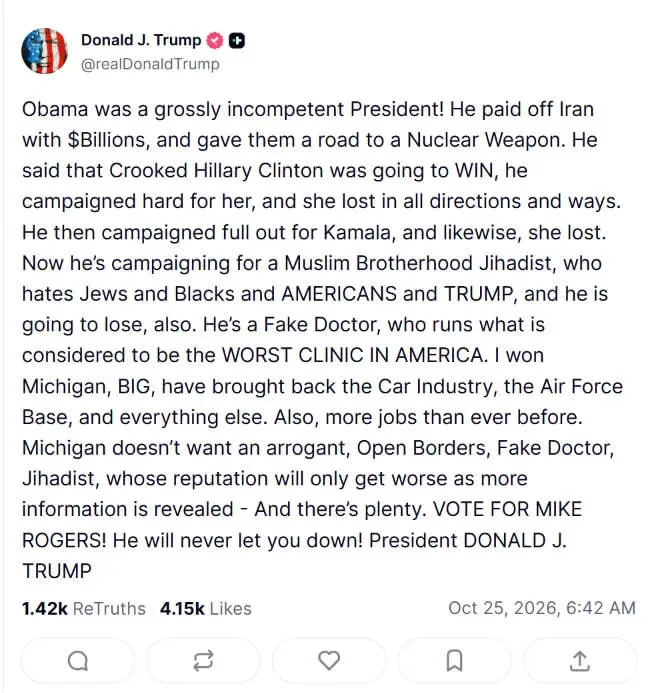The width and height of the screenshot is (651, 693).
Task: Open the Oct 25, 2026 timestamp
Action: [505, 608]
